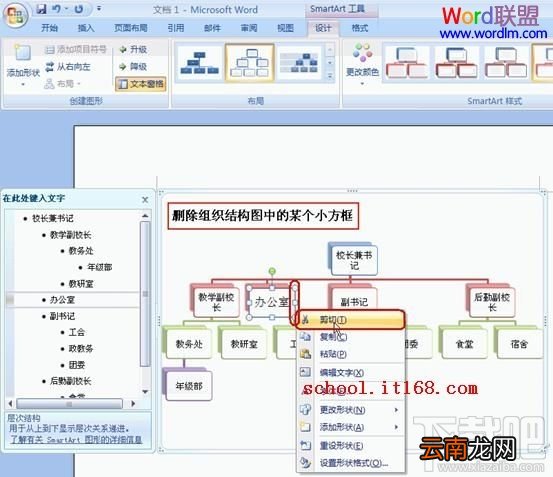This screenshot has height=477, width=553.
Task: Toggle the 文本窗格 button
Action: coord(141,84)
